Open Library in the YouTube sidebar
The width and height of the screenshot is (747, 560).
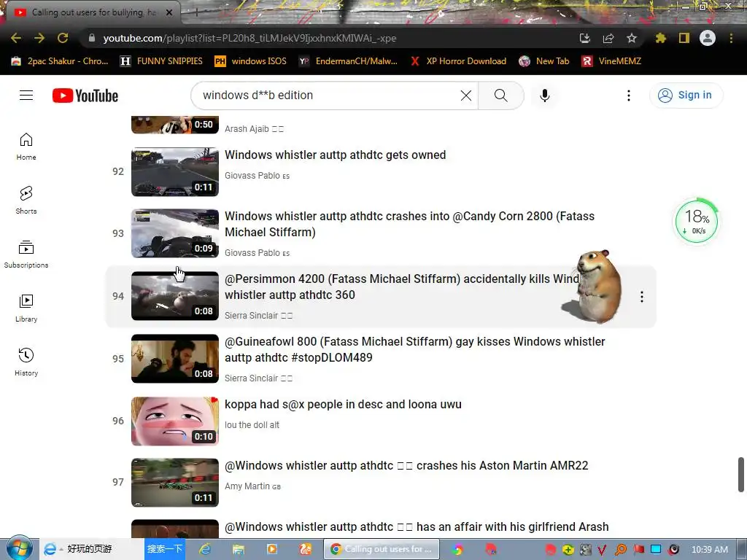[26, 308]
